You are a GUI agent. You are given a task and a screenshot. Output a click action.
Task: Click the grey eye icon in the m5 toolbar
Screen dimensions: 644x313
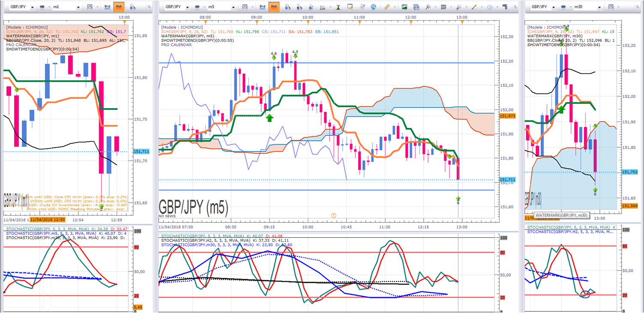point(362,7)
